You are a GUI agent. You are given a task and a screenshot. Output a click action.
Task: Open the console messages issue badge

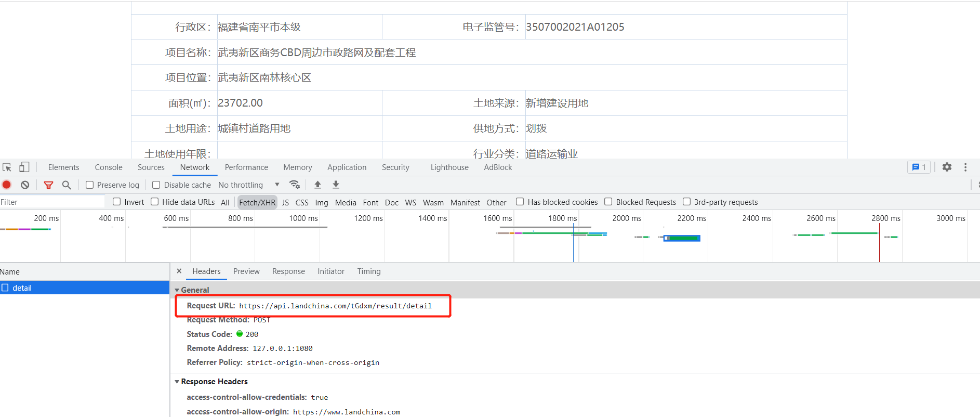click(x=919, y=167)
